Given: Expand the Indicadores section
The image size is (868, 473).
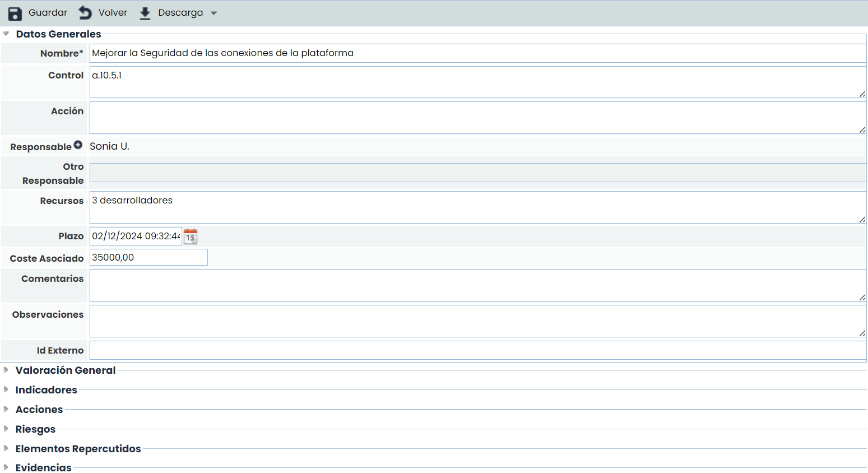Looking at the screenshot, I should [6, 389].
